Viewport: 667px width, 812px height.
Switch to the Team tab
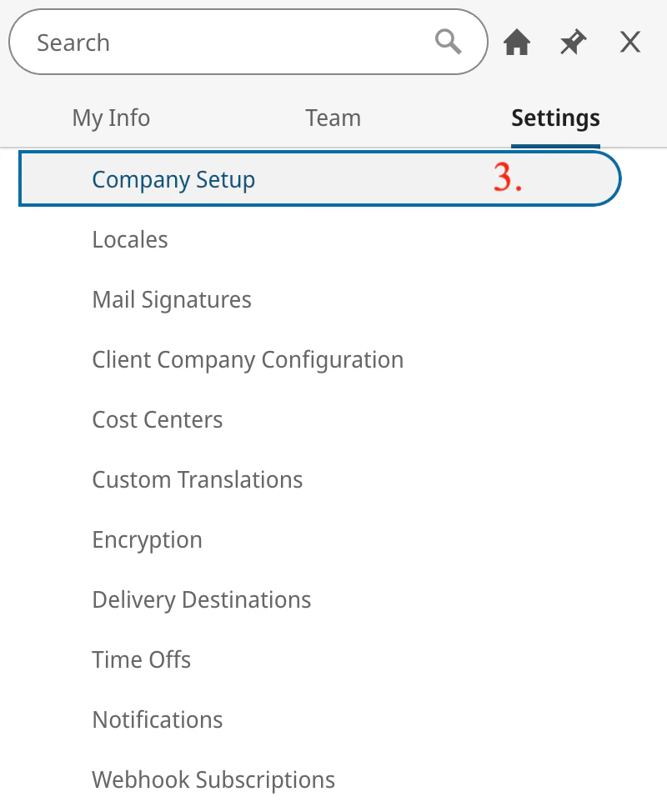(x=333, y=118)
